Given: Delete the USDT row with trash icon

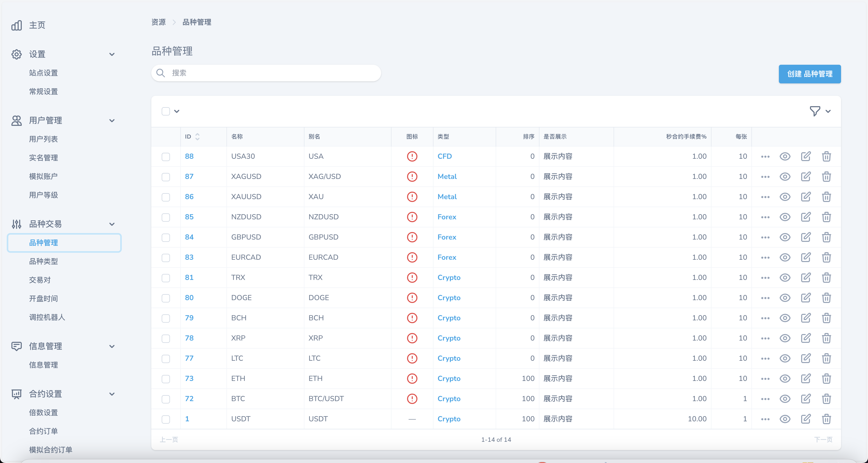Looking at the screenshot, I should pyautogui.click(x=826, y=419).
